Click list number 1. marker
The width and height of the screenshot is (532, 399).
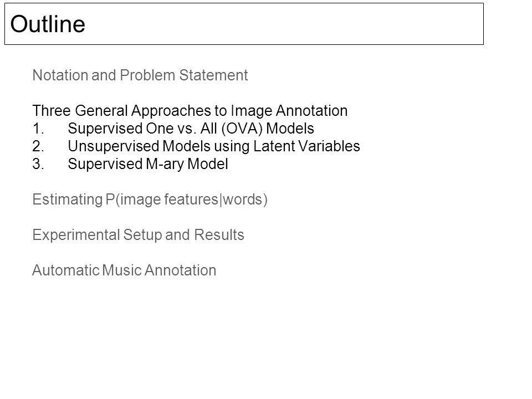click(x=38, y=129)
